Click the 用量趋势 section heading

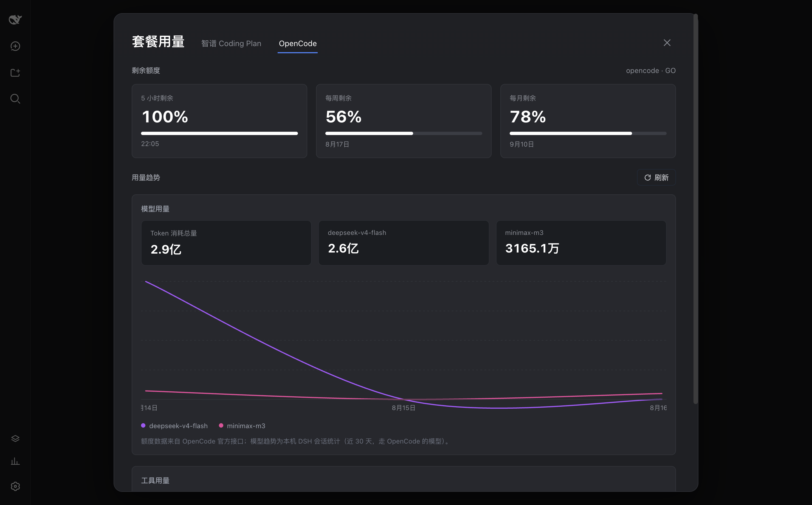(146, 178)
